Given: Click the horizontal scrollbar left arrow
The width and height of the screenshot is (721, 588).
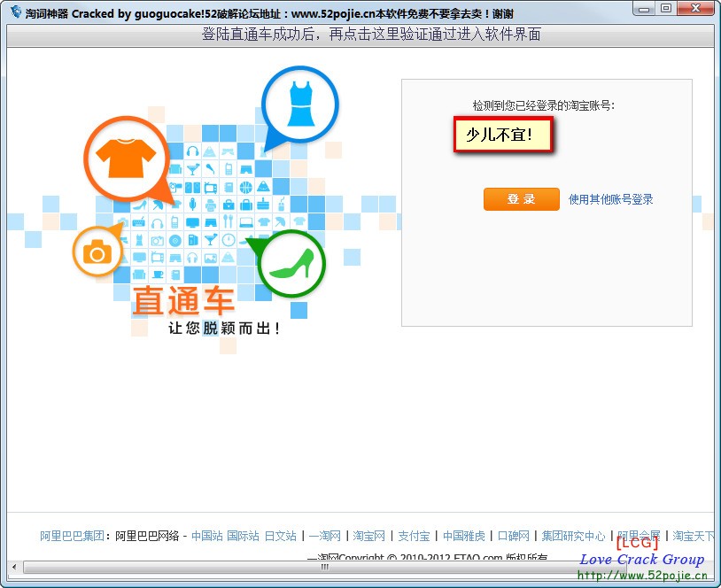Looking at the screenshot, I should pos(14,567).
